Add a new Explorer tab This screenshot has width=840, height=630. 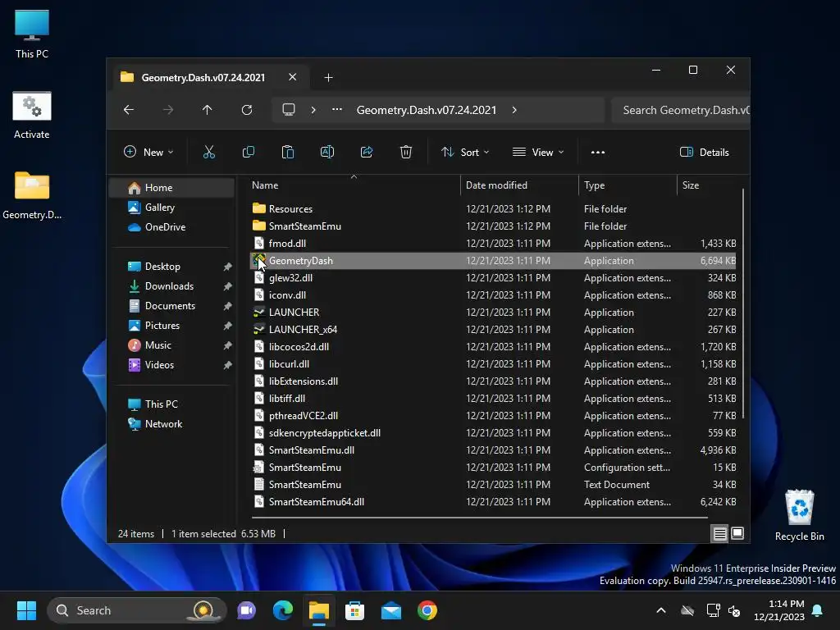pyautogui.click(x=328, y=78)
